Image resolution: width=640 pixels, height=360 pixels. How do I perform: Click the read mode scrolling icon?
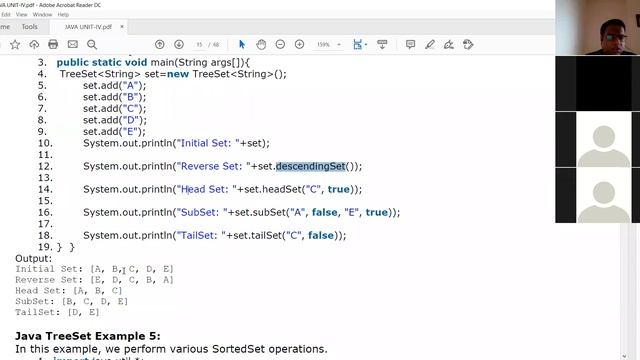click(x=382, y=44)
